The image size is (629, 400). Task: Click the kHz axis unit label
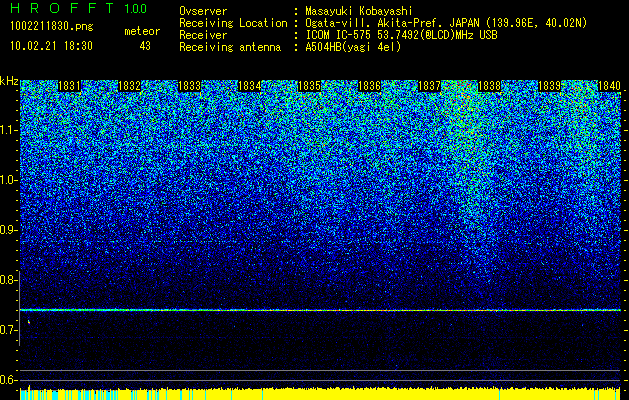pyautogui.click(x=9, y=81)
